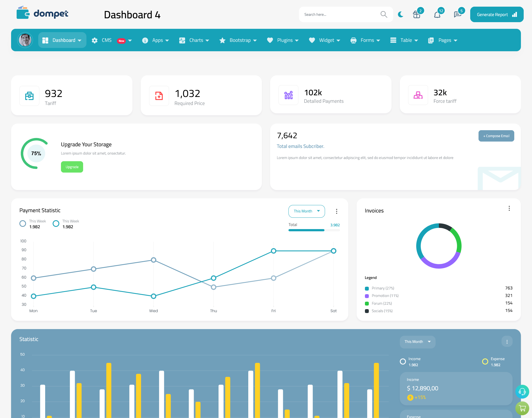Toggle Expense radio button in Statistic
The width and height of the screenshot is (532, 418).
tap(485, 359)
